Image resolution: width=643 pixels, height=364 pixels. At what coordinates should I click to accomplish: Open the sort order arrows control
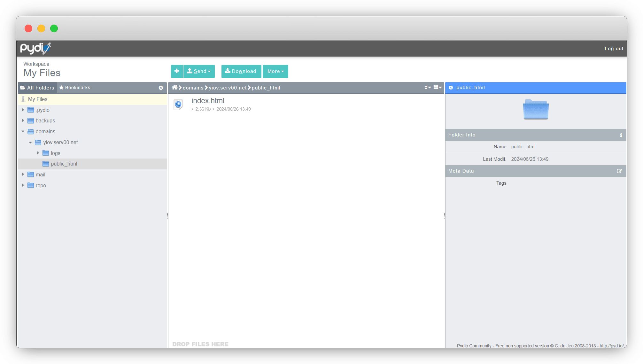coord(427,88)
